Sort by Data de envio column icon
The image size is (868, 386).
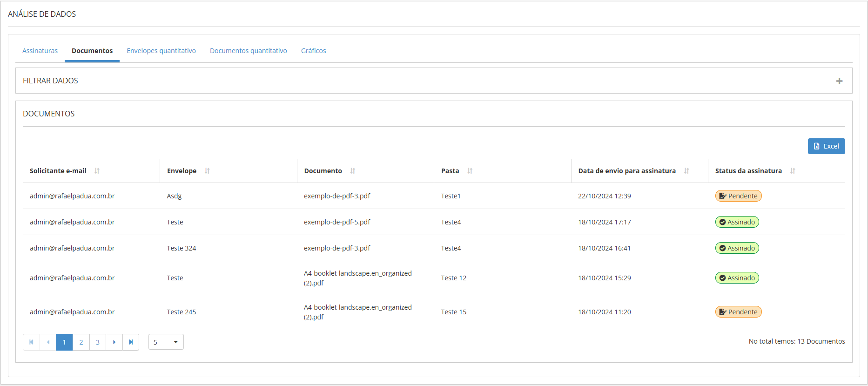pyautogui.click(x=686, y=171)
